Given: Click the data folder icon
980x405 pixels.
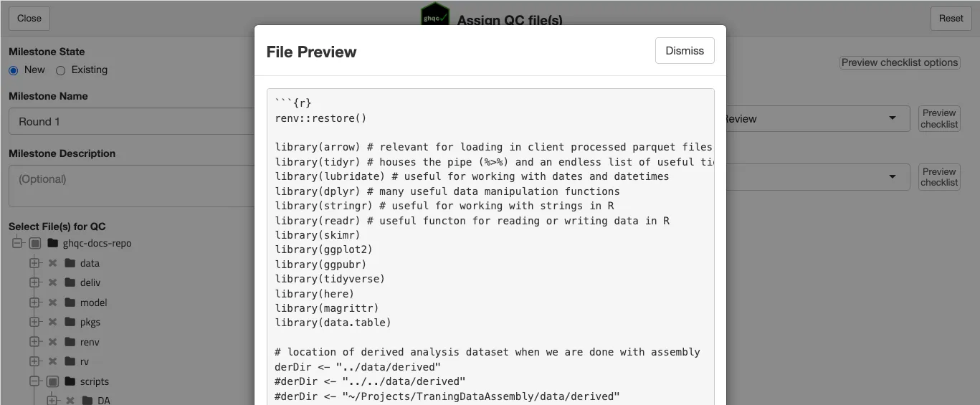Looking at the screenshot, I should 70,263.
